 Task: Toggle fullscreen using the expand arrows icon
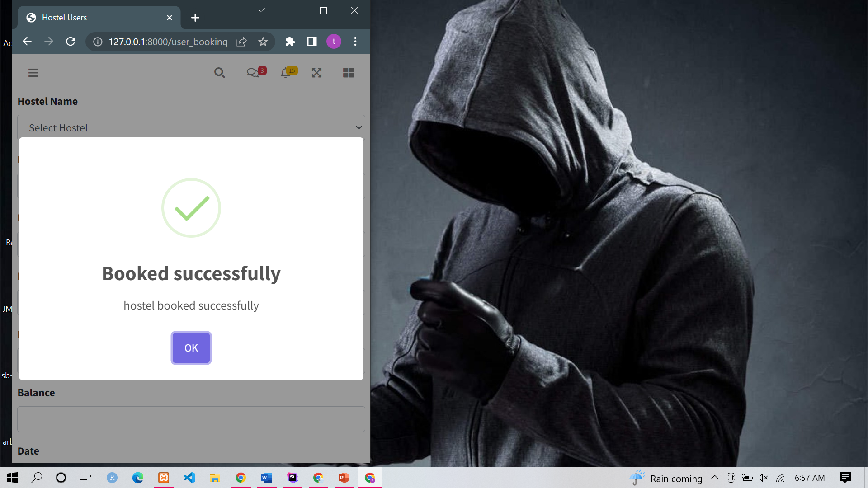(x=316, y=73)
